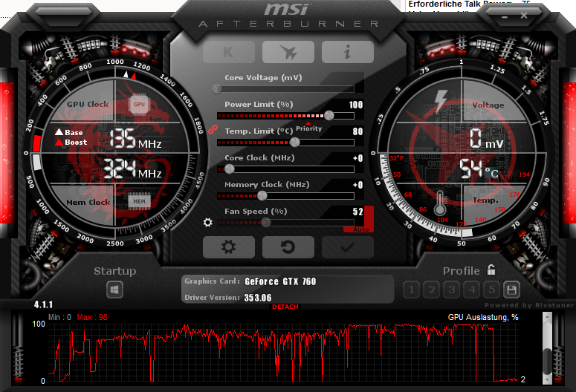
Task: Save profile with the floppy disk icon
Action: [511, 290]
